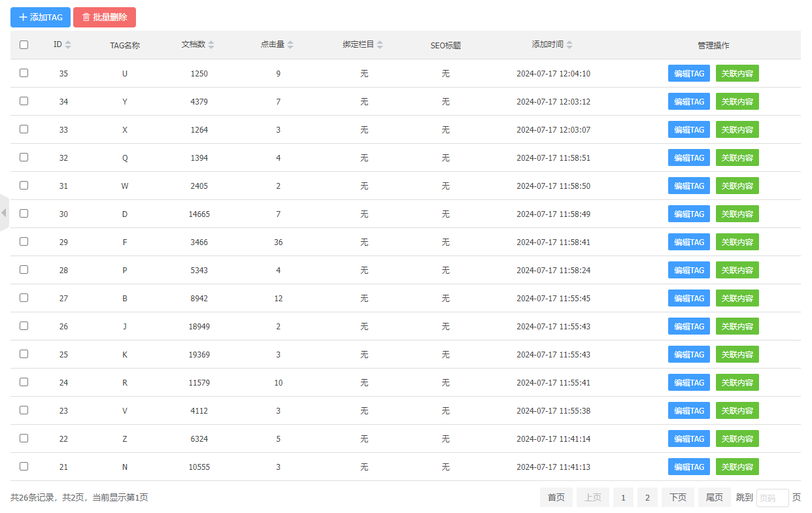Click the 绑定栏目 sort arrows
This screenshot has height=513, width=812.
click(x=380, y=45)
